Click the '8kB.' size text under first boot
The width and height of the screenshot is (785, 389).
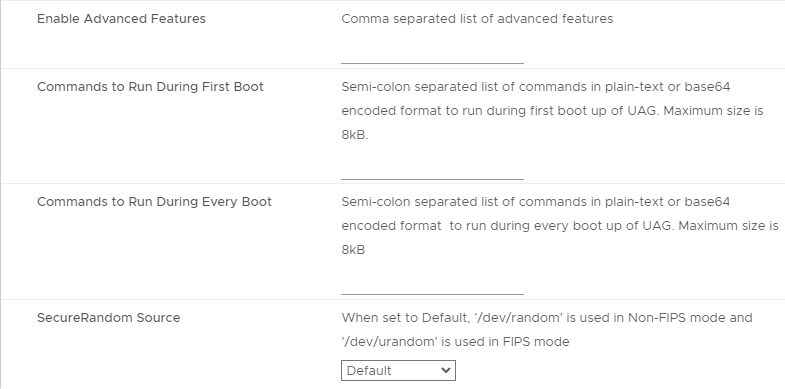click(x=354, y=135)
